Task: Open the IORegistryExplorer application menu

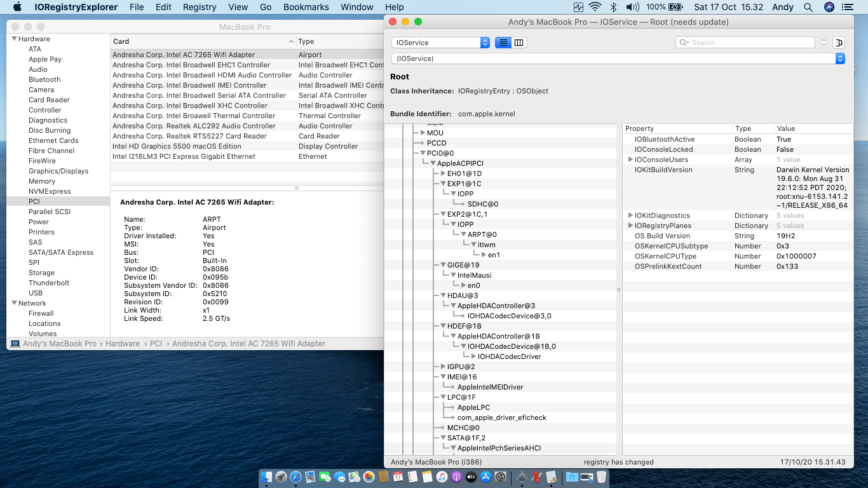Action: coord(76,7)
